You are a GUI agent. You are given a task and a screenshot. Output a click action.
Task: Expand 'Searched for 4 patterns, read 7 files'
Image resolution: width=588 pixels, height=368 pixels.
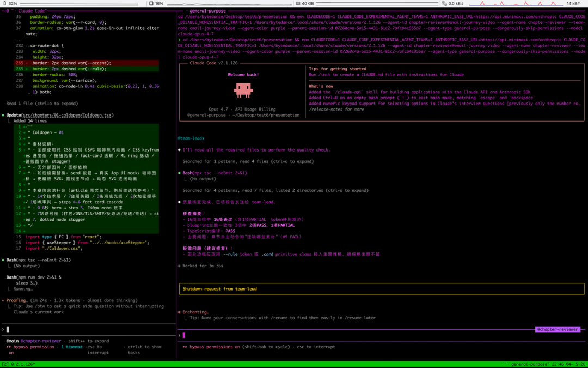(x=275, y=190)
